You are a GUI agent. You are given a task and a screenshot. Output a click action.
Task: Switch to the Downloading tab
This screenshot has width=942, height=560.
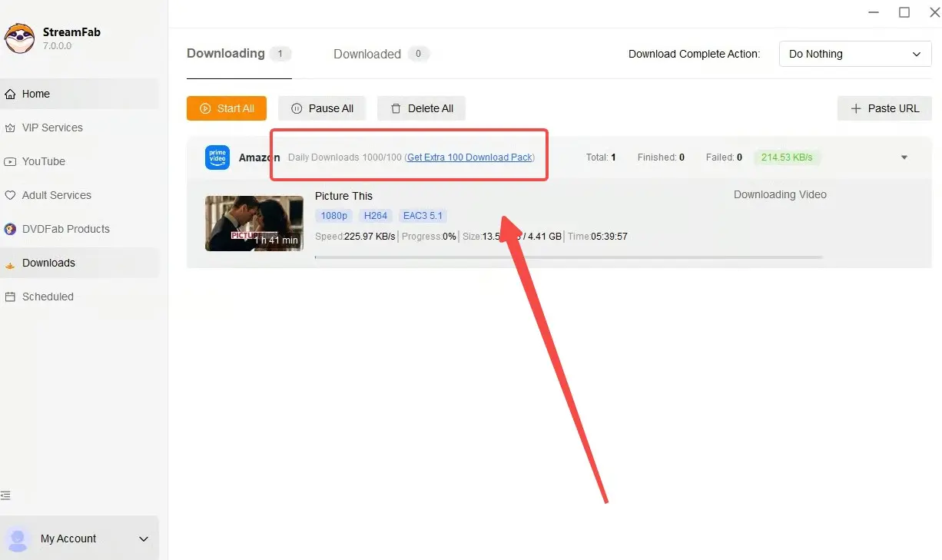pyautogui.click(x=239, y=54)
